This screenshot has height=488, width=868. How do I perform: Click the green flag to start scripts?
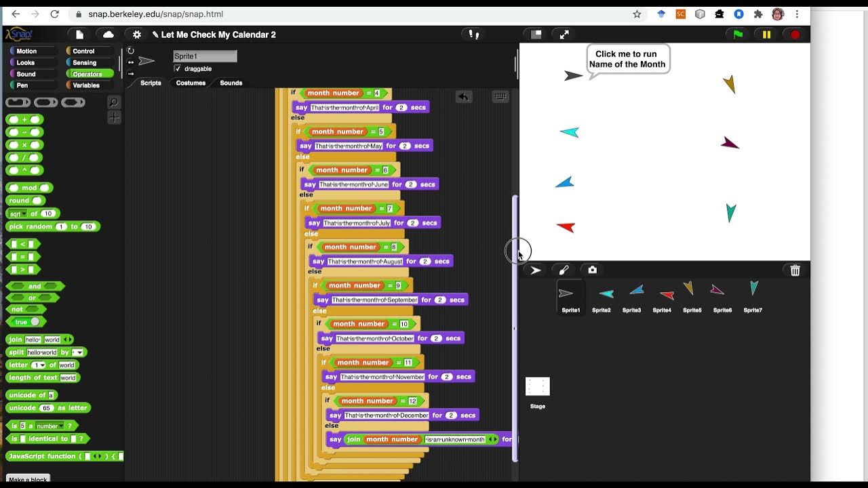(738, 35)
